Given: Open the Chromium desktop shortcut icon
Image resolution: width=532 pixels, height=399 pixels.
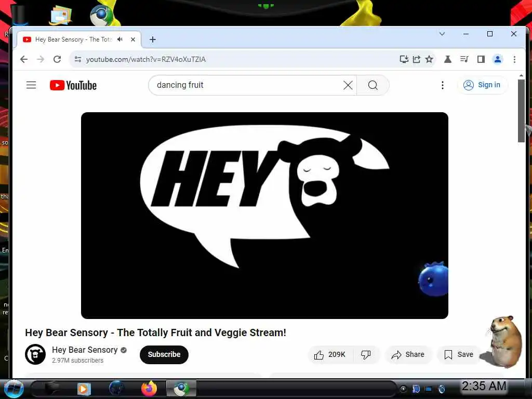Looking at the screenshot, I should point(101,15).
